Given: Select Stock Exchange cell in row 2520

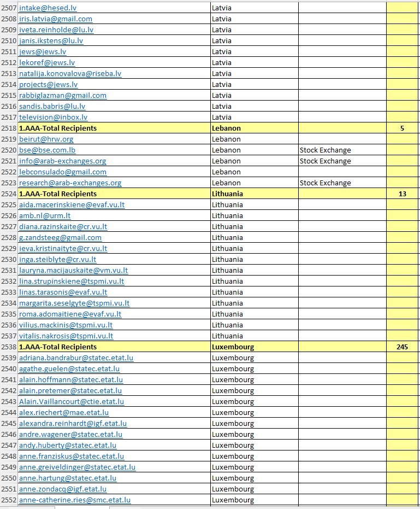Looking at the screenshot, I should [342, 150].
